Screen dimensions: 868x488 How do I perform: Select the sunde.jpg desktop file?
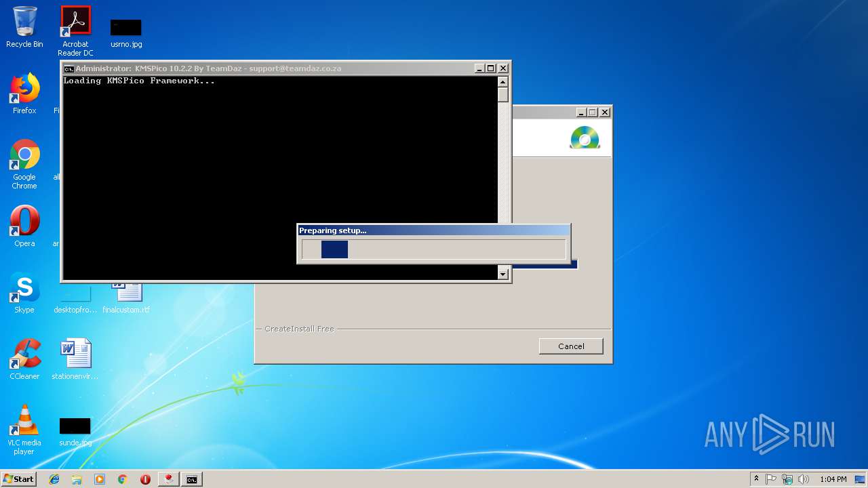point(75,432)
